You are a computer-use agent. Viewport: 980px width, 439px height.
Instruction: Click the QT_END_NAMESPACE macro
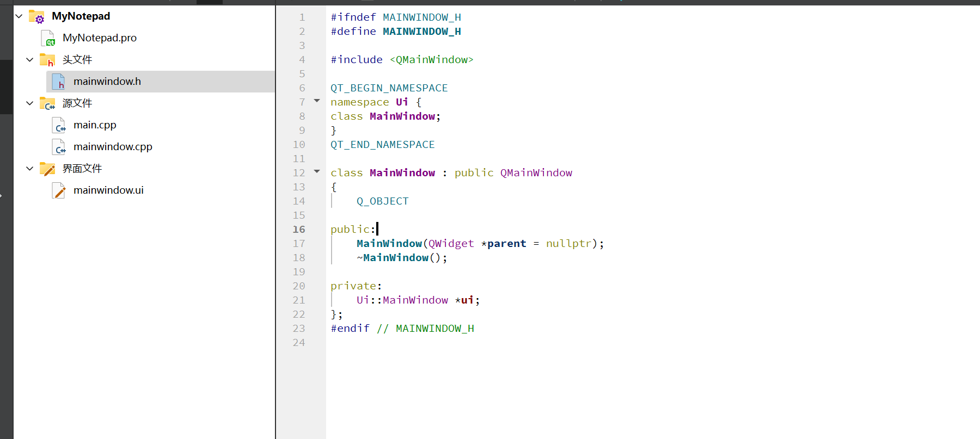[x=383, y=145]
